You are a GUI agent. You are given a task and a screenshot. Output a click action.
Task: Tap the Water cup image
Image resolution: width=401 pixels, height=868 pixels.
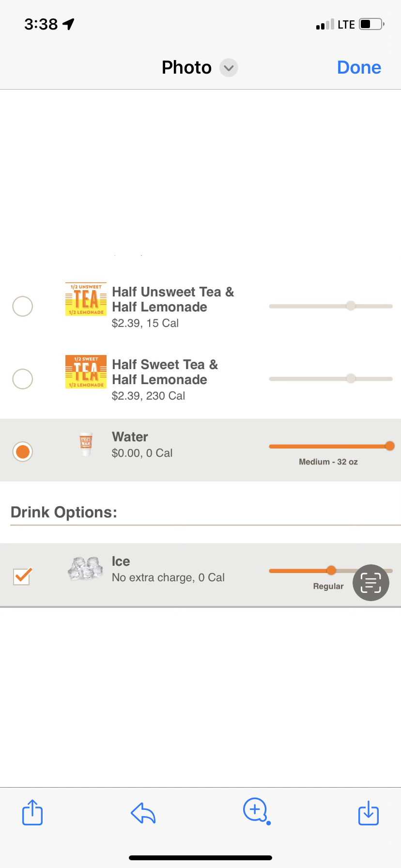tap(86, 444)
